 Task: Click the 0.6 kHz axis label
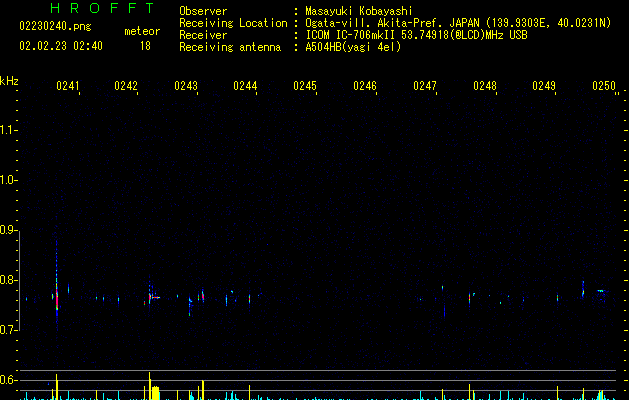point(8,380)
